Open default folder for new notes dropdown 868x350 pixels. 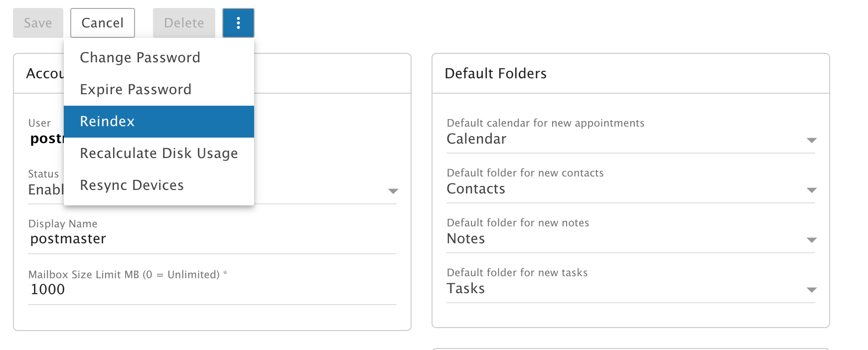812,240
